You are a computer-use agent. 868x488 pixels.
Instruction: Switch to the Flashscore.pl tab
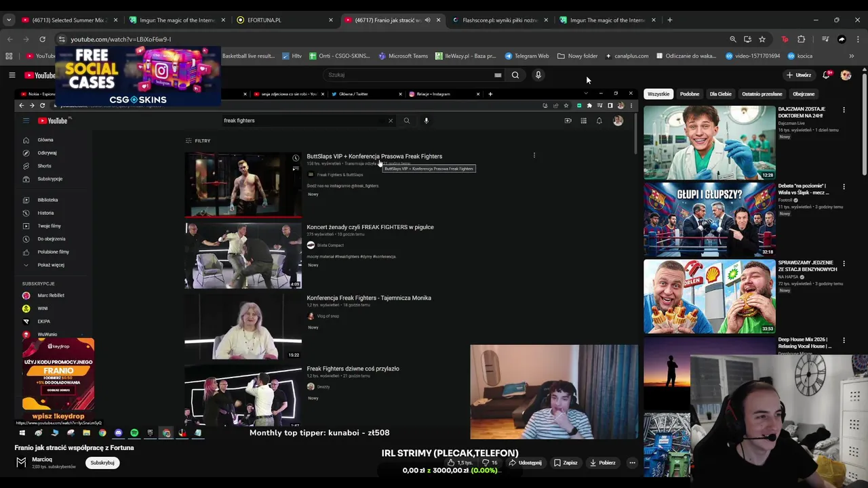point(500,20)
